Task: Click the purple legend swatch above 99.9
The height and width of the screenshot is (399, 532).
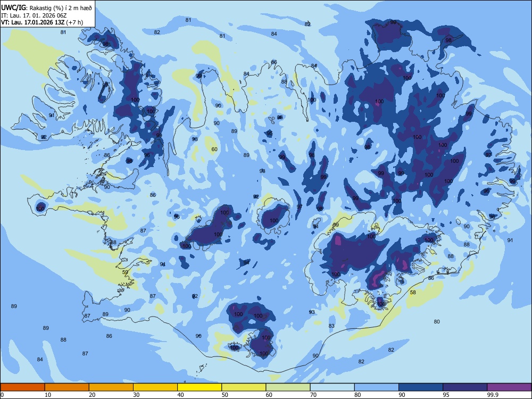Action: pyautogui.click(x=509, y=387)
